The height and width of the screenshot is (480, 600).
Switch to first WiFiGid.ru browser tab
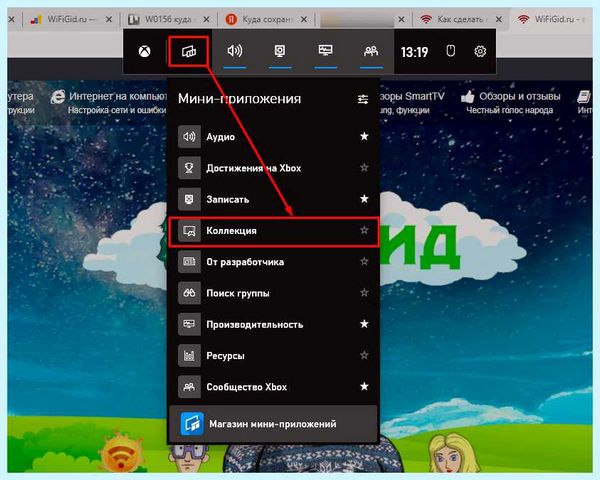point(71,19)
